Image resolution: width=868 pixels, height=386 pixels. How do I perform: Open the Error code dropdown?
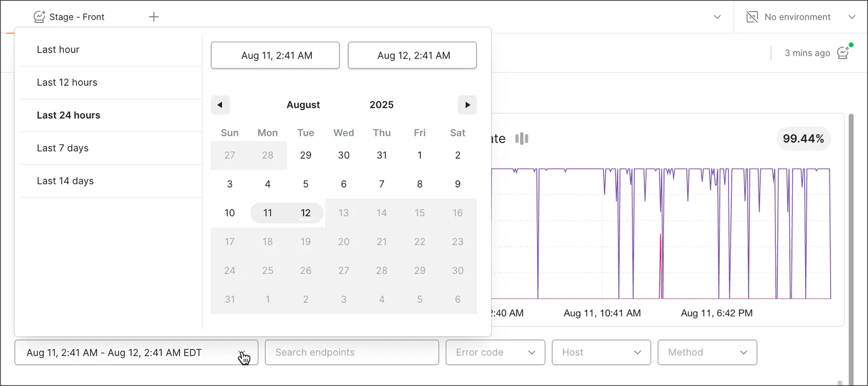point(495,352)
